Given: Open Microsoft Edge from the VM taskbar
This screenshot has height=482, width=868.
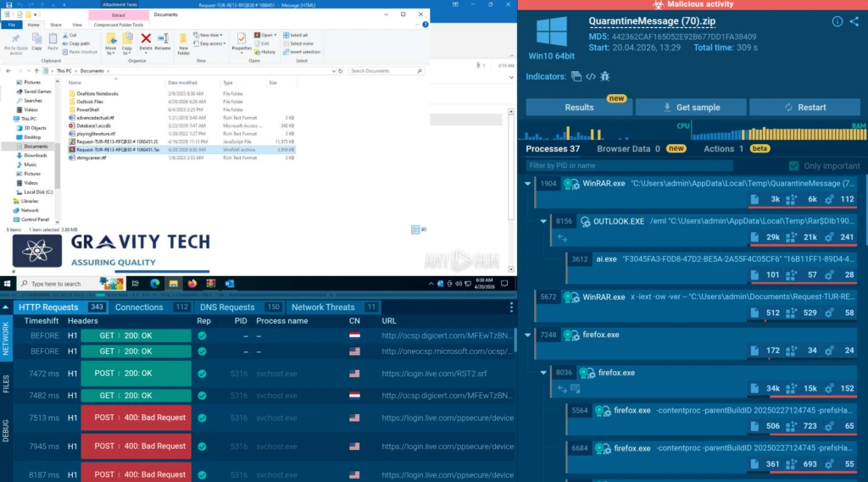Looking at the screenshot, I should (x=154, y=283).
